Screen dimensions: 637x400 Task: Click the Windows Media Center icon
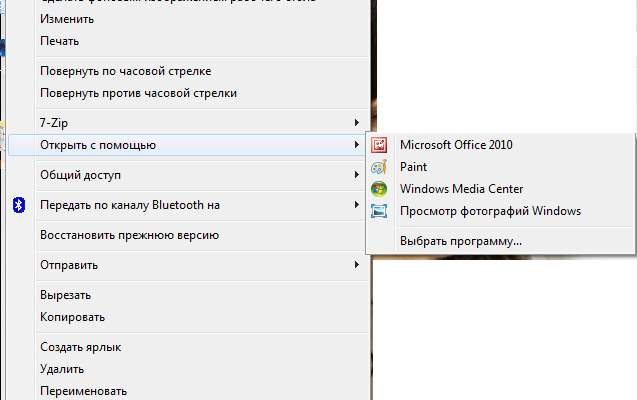tap(379, 189)
